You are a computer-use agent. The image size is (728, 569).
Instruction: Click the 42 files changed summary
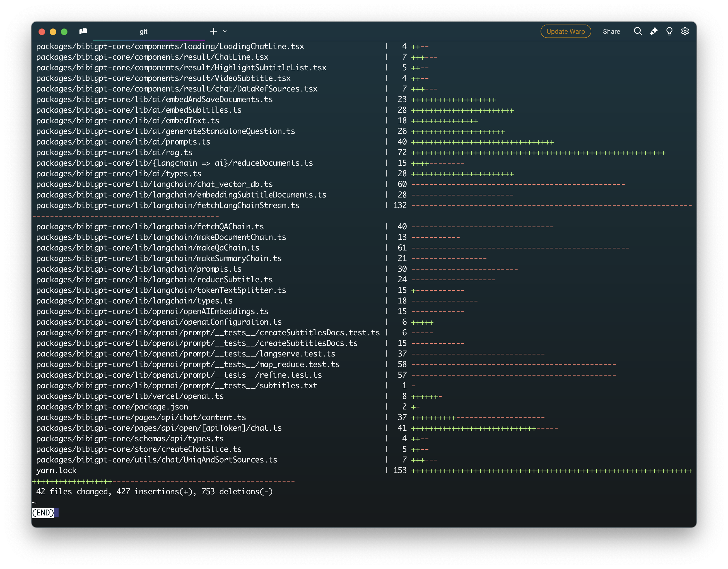click(x=154, y=492)
